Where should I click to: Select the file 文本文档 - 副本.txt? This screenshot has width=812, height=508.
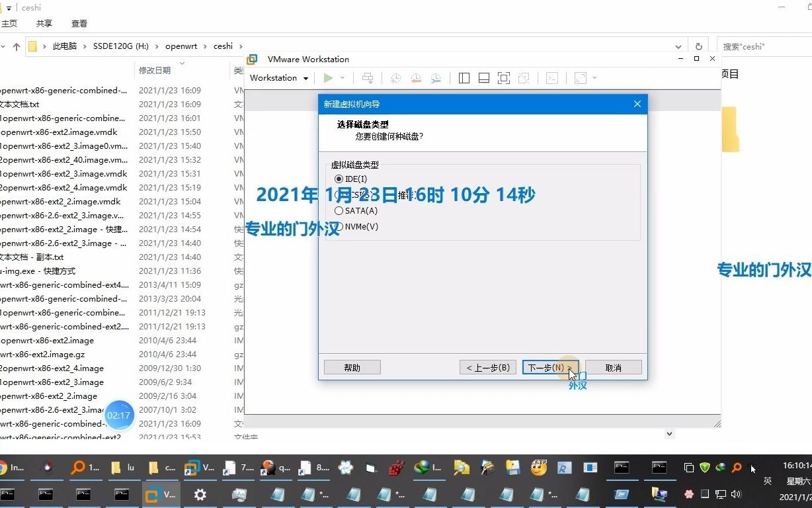point(32,257)
